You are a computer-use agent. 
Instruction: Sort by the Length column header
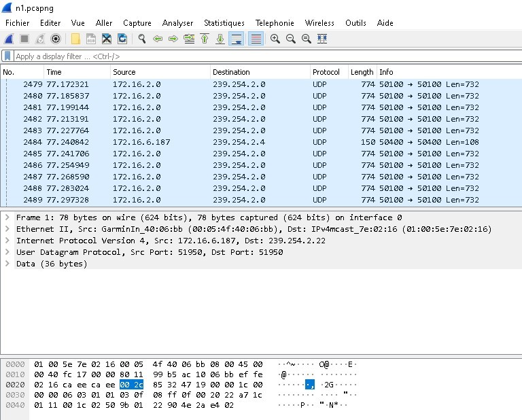coord(362,72)
